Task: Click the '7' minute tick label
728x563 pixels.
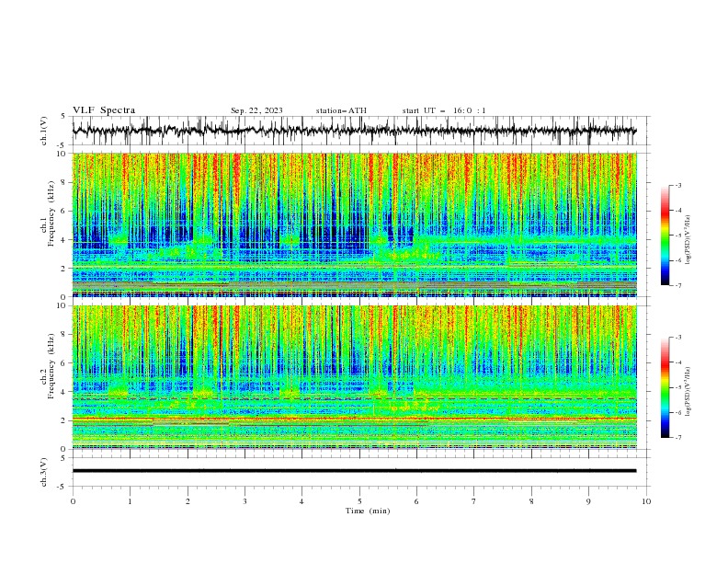Action: pos(474,501)
